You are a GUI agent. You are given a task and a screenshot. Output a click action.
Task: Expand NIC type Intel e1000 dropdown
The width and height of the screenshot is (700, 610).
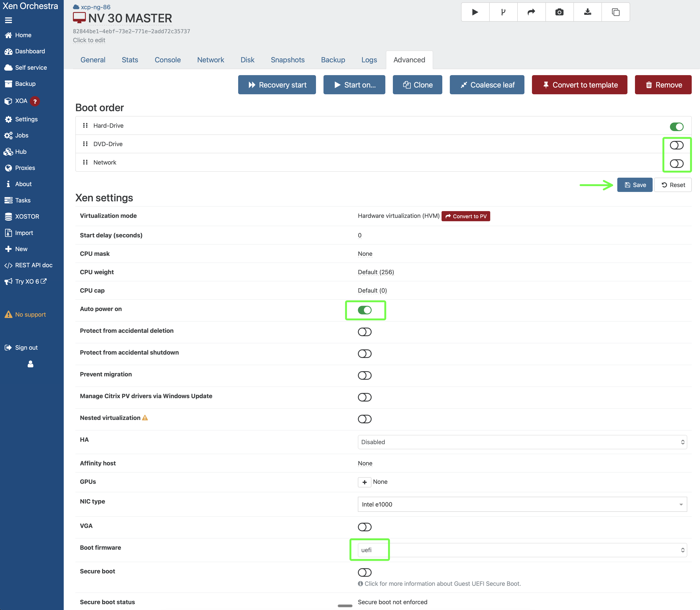(522, 504)
